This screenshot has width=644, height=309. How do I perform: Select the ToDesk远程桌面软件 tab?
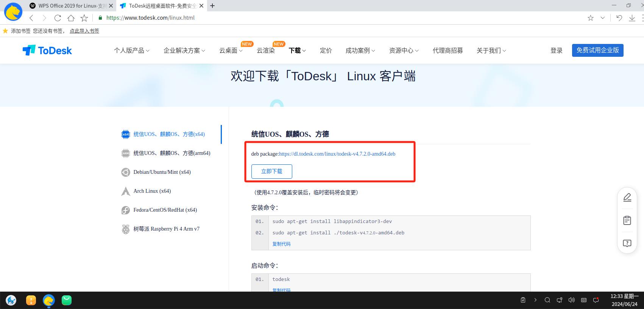[x=162, y=6]
